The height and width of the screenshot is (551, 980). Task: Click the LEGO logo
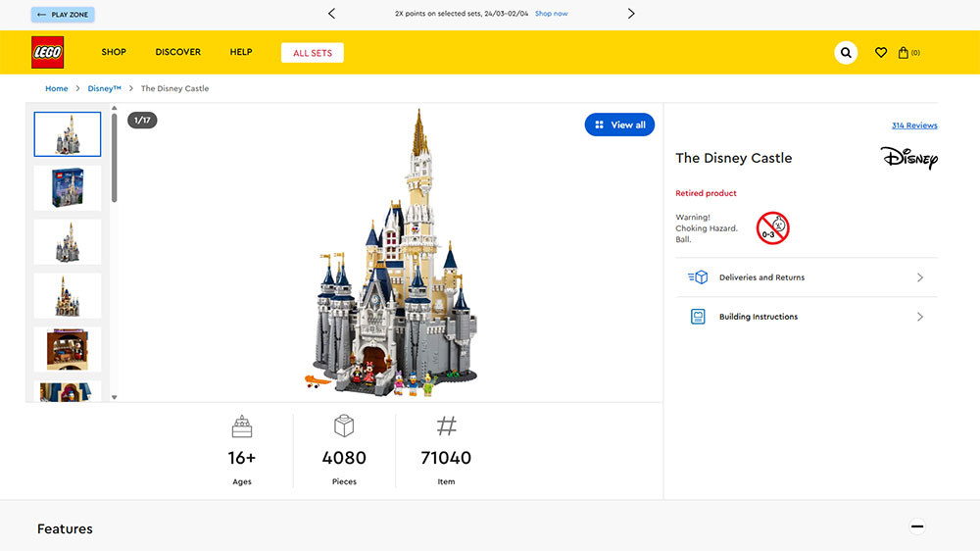[x=47, y=53]
